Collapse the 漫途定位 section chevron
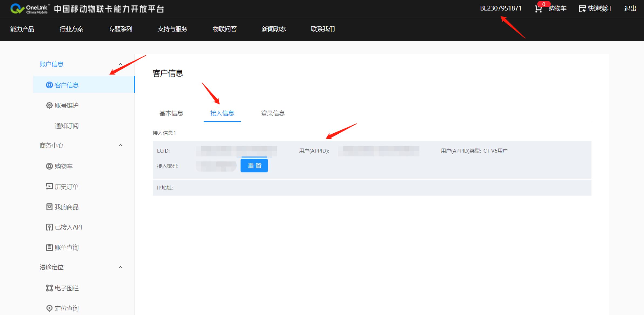 click(x=121, y=267)
